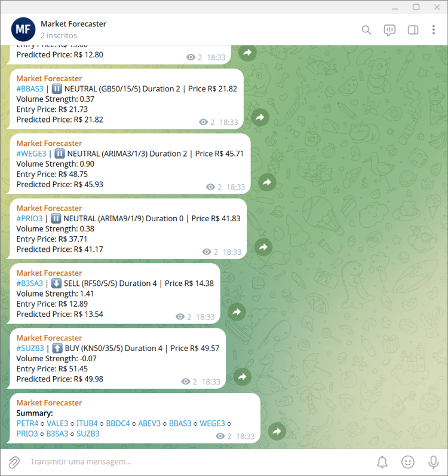This screenshot has height=476, width=448.
Task: Open the #WEGE3 hashtag
Action: (x=31, y=154)
